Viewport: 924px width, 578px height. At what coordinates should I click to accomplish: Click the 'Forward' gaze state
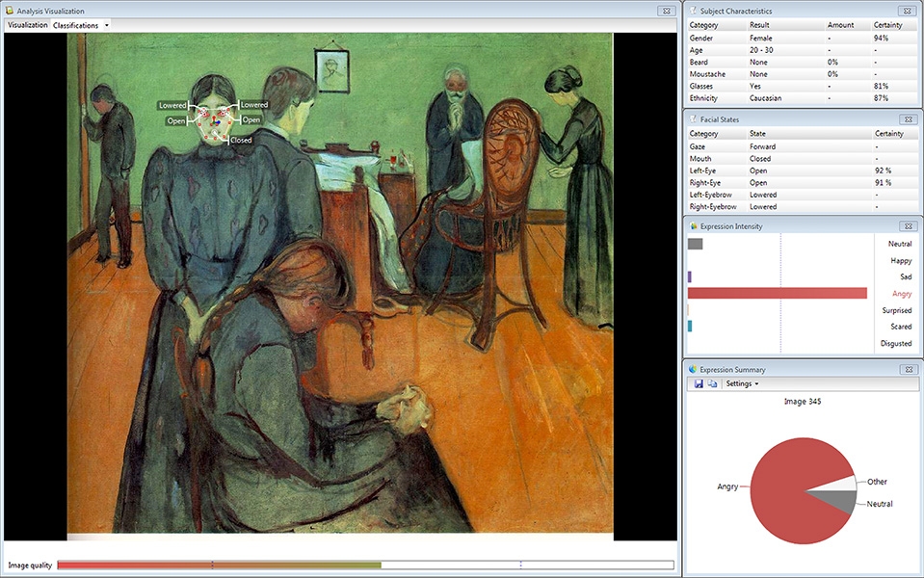point(762,146)
